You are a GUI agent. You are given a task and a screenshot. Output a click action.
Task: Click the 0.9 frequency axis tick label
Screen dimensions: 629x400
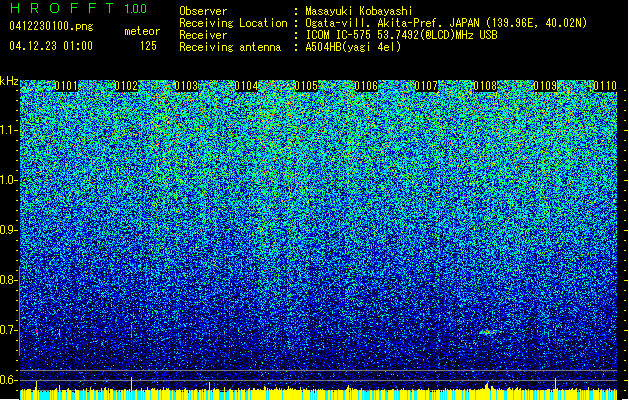point(9,230)
